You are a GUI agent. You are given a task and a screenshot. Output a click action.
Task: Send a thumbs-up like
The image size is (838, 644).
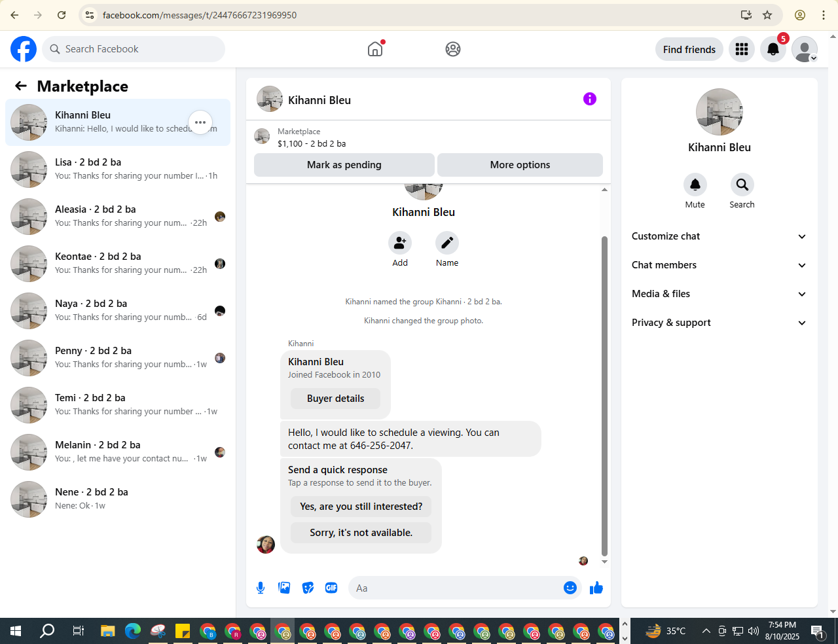596,588
